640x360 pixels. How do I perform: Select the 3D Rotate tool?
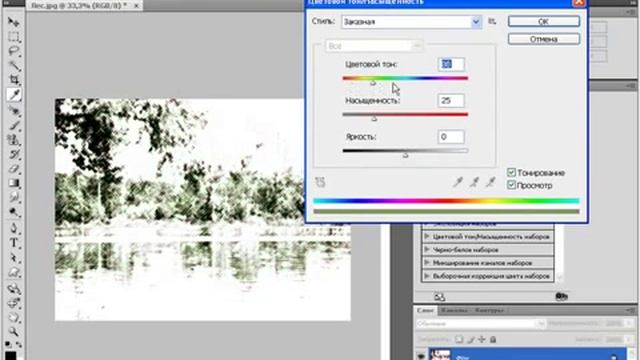(13, 289)
